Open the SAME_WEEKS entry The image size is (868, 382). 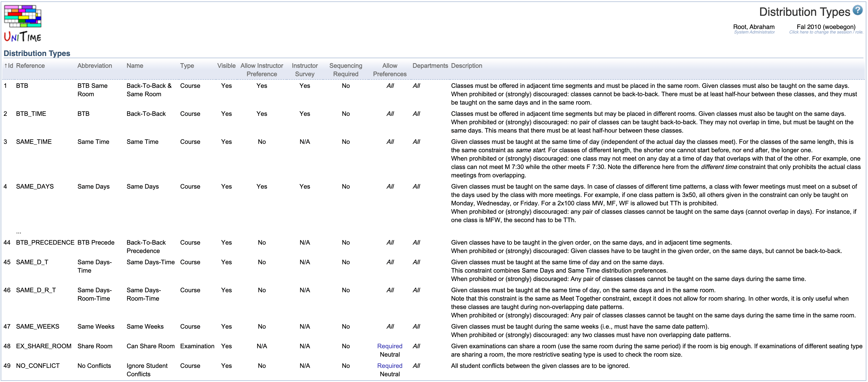pyautogui.click(x=37, y=326)
